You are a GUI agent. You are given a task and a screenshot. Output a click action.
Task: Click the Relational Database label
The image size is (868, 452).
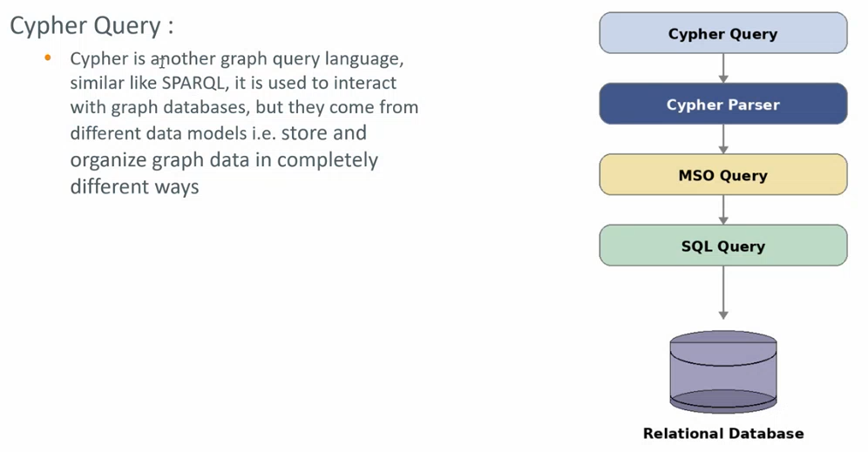723,433
